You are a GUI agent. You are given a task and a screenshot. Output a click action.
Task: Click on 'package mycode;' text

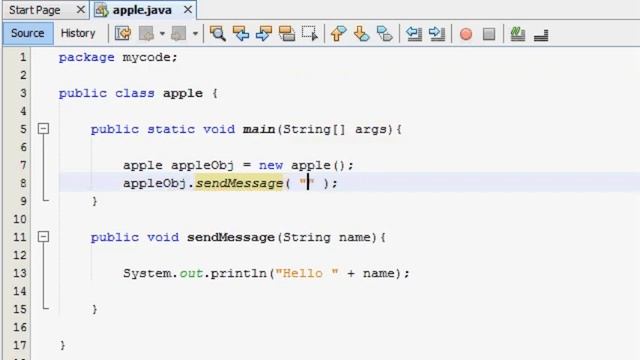[118, 58]
